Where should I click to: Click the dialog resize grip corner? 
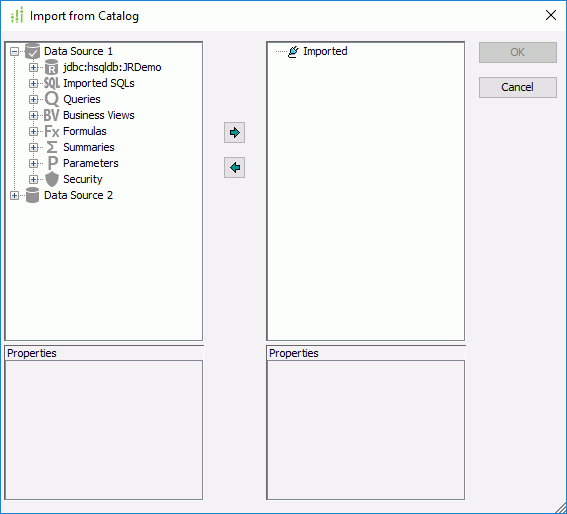point(560,508)
